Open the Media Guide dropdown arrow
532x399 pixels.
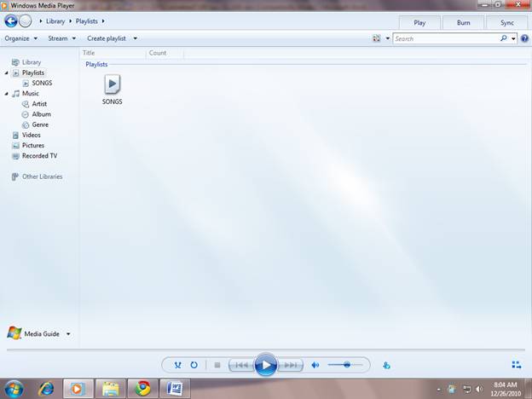[x=68, y=334]
